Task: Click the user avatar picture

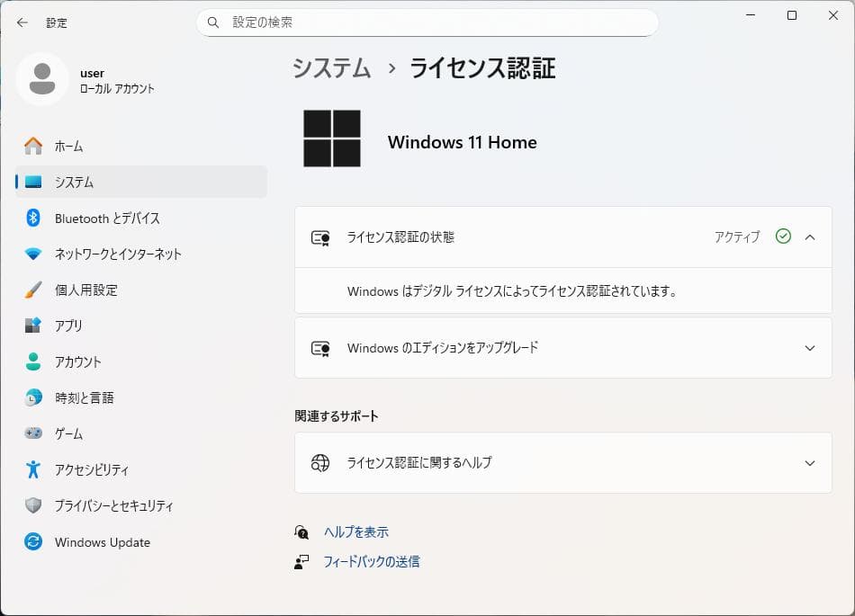Action: pos(42,79)
